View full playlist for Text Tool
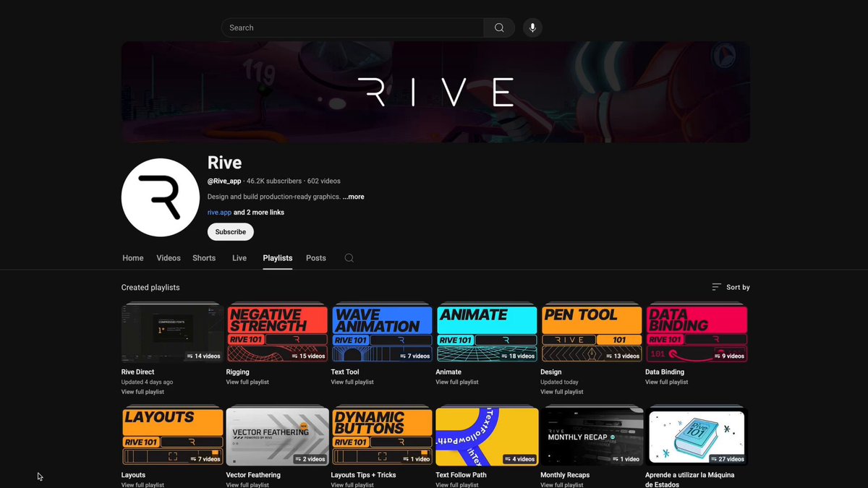The height and width of the screenshot is (488, 868). [352, 382]
